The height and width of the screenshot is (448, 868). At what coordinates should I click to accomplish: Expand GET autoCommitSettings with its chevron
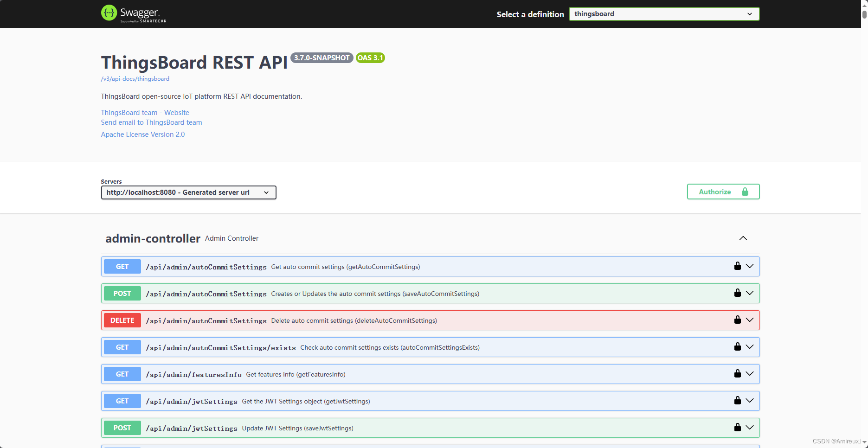pyautogui.click(x=750, y=266)
